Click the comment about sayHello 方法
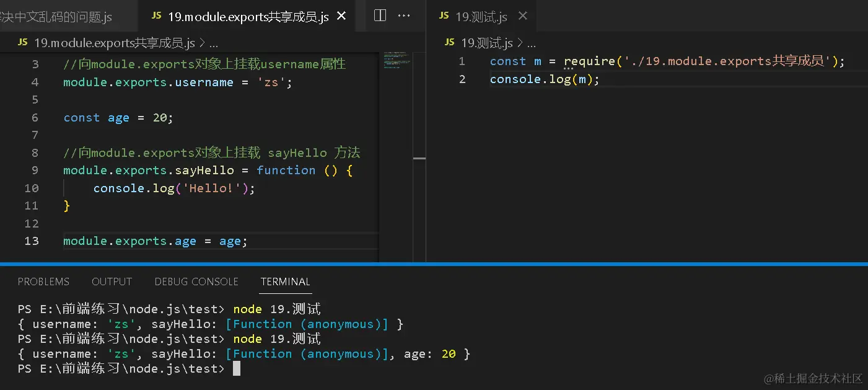The height and width of the screenshot is (390, 868). (x=211, y=153)
